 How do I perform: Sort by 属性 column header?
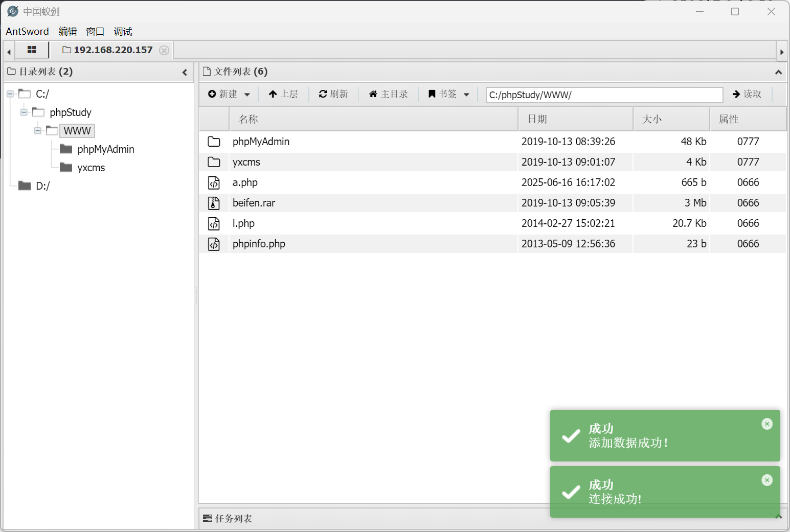click(x=748, y=119)
